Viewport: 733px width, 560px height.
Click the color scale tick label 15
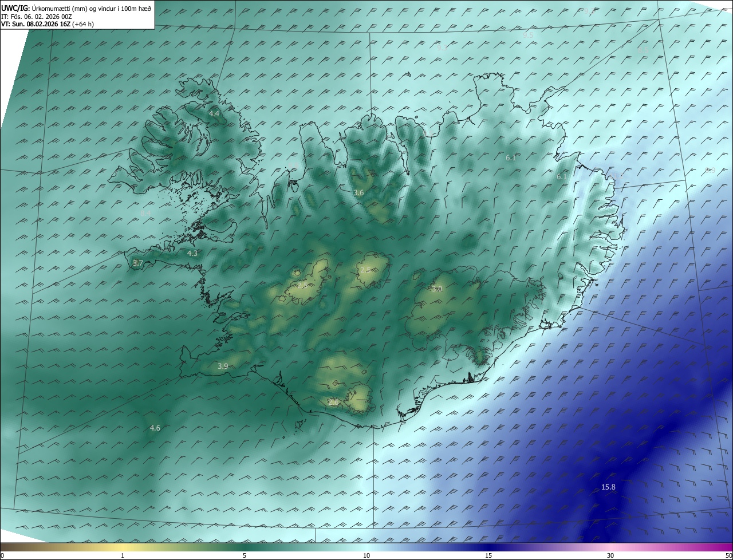click(488, 555)
